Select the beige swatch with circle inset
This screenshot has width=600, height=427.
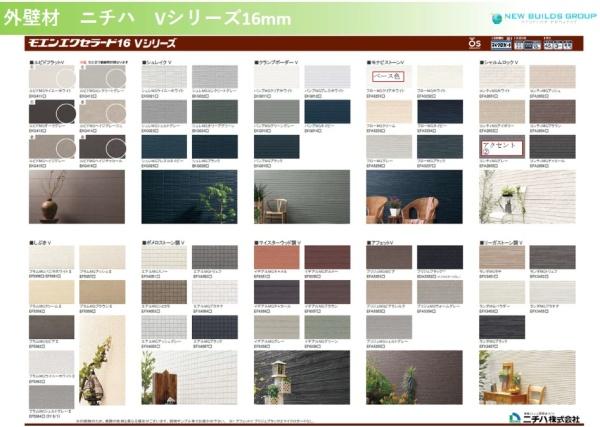click(102, 112)
